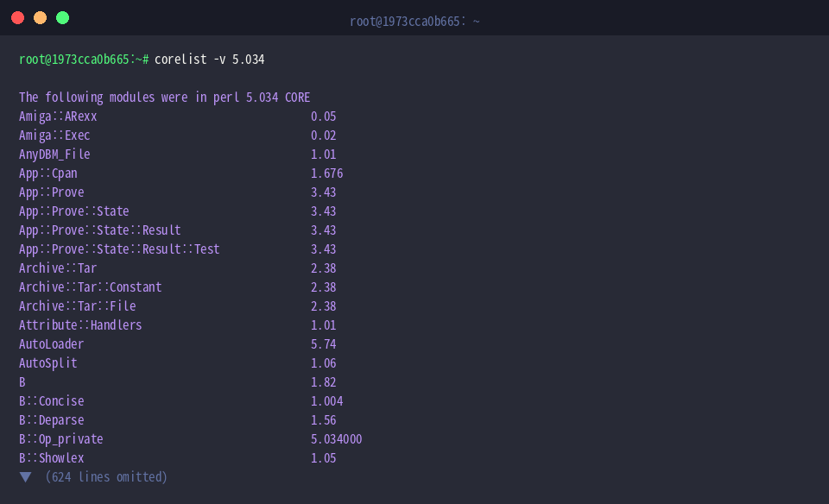Click version 1.56 of B::Deparse

[x=324, y=420]
